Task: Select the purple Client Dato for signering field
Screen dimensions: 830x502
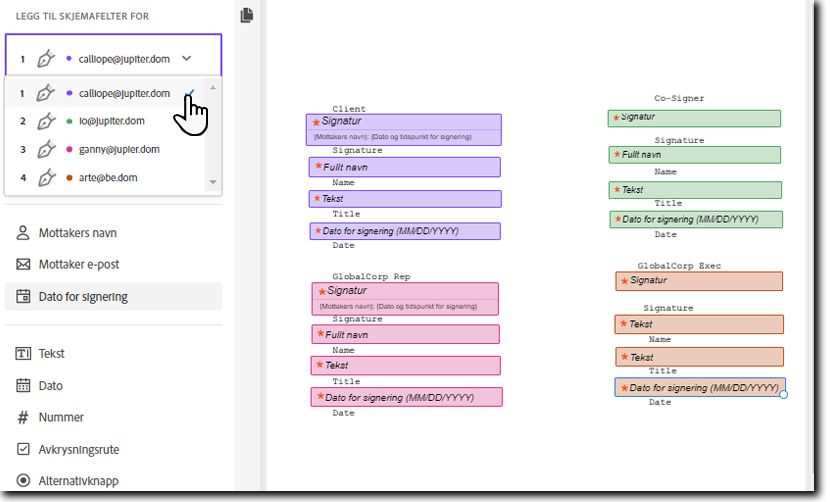Action: [405, 231]
